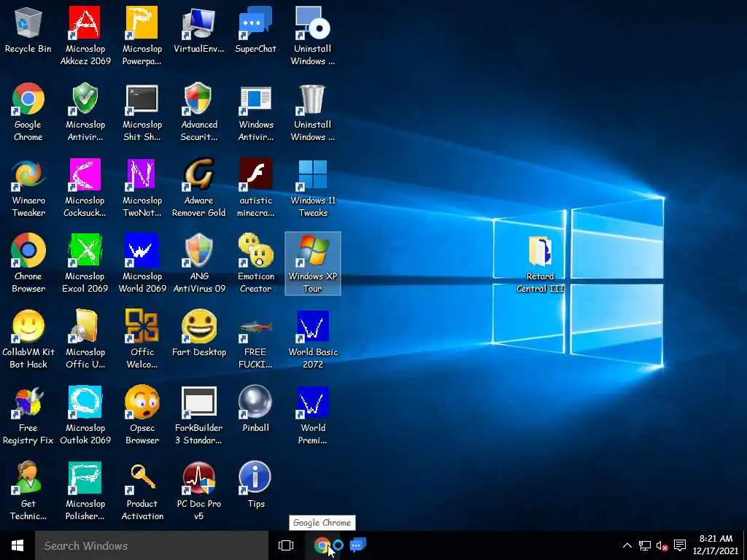Select autistic minecra... Flash icon

coord(256,187)
